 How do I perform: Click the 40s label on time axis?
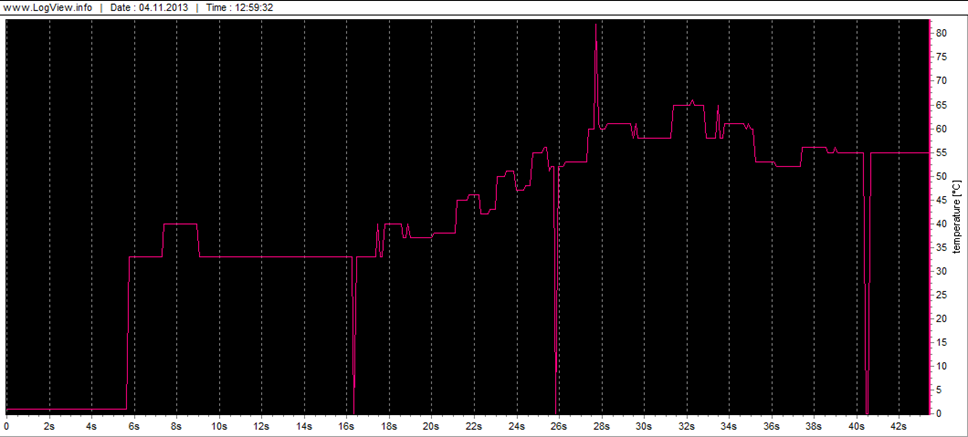pyautogui.click(x=857, y=426)
